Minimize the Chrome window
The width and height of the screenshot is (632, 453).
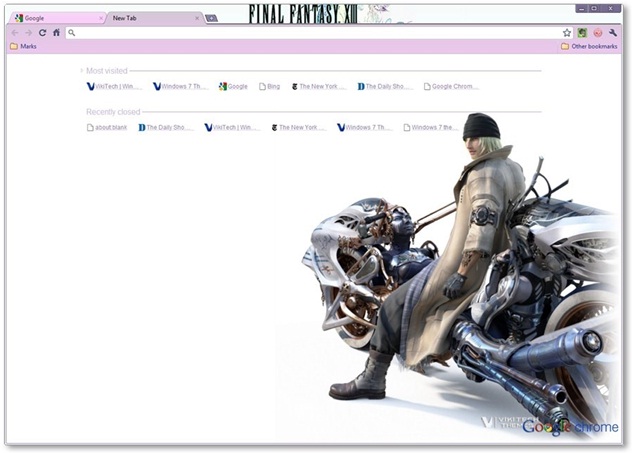(x=582, y=8)
